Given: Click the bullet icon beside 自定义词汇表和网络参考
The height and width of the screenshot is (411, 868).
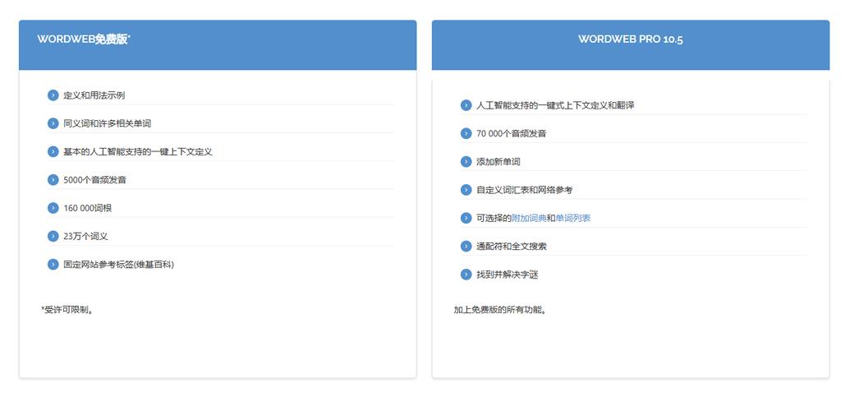Looking at the screenshot, I should [466, 190].
